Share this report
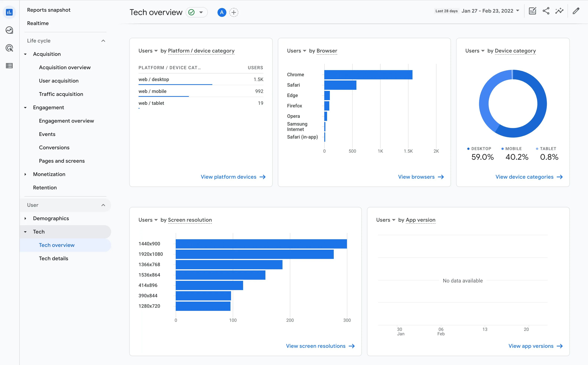The width and height of the screenshot is (588, 365). click(x=546, y=11)
